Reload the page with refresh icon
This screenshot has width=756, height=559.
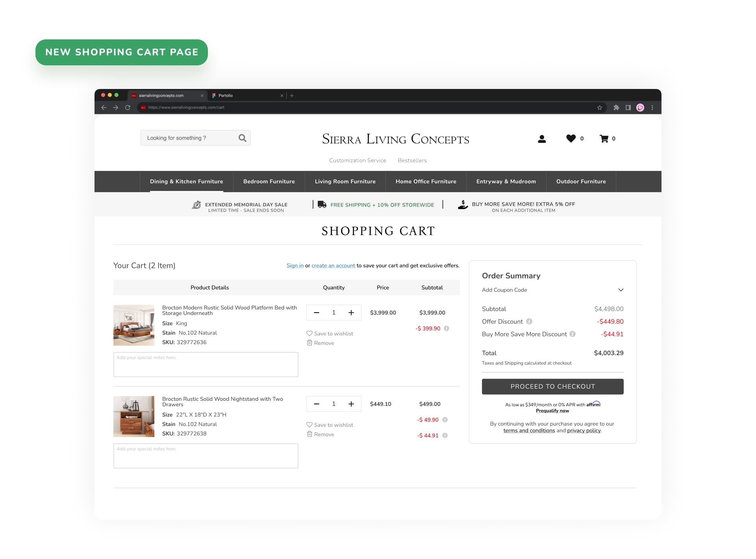(x=128, y=107)
